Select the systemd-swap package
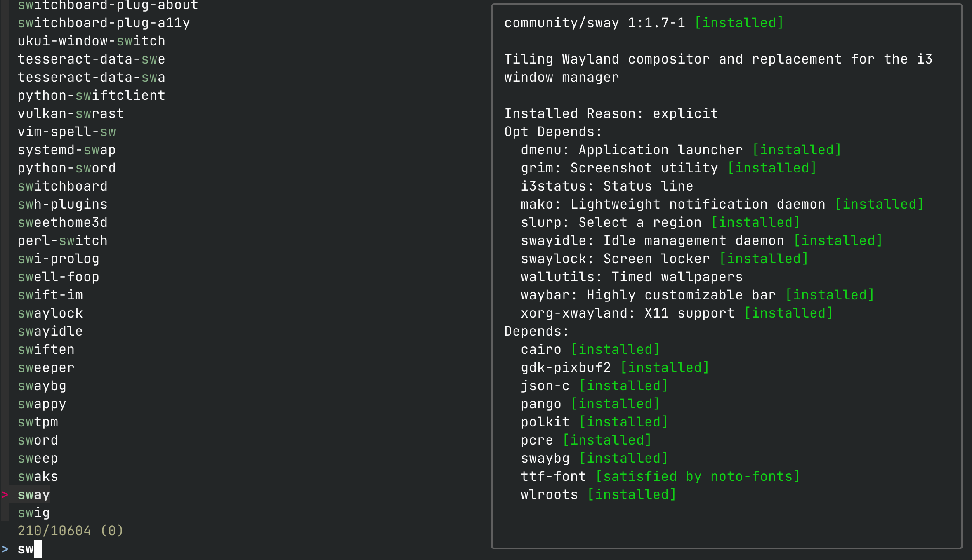Viewport: 972px width, 560px height. coord(66,150)
